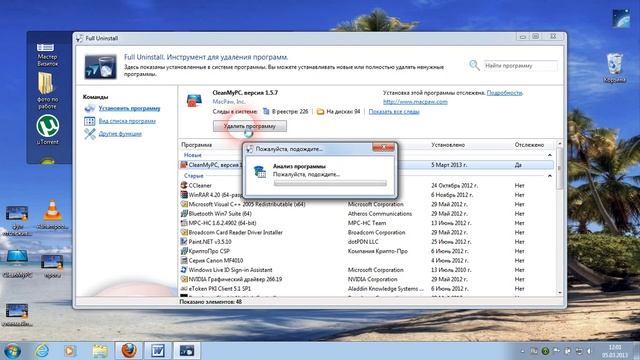
Task: Open the фото по работе desktop folder
Action: pos(47,91)
